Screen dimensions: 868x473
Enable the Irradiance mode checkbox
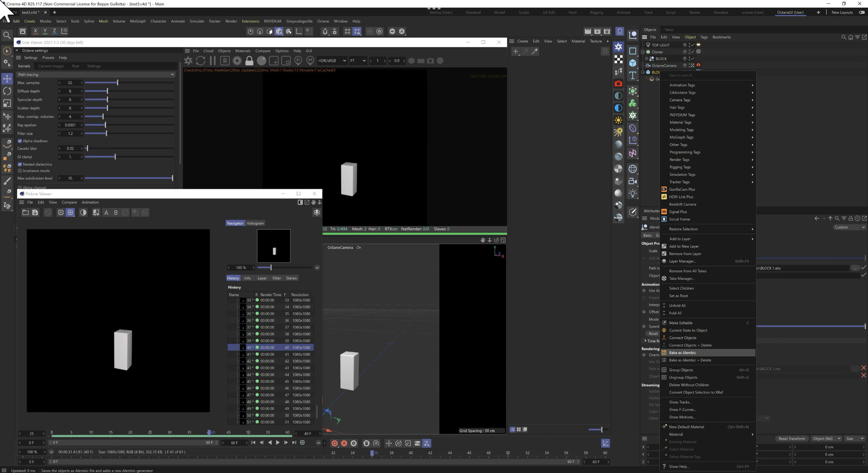[20, 171]
